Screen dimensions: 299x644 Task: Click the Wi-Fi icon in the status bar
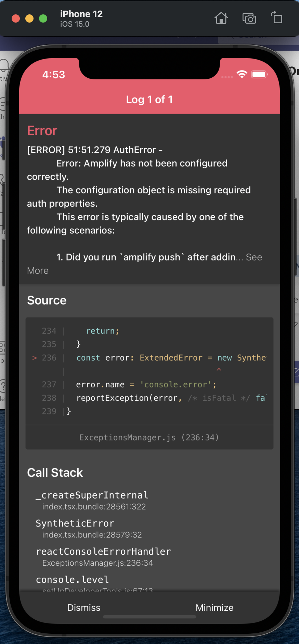[x=242, y=74]
